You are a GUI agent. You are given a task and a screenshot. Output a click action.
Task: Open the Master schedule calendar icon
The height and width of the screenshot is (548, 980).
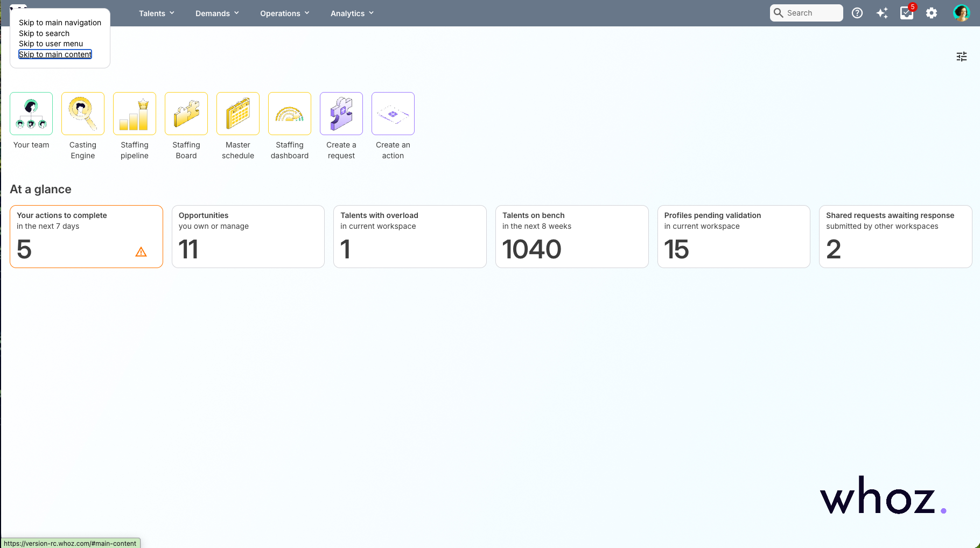click(238, 114)
